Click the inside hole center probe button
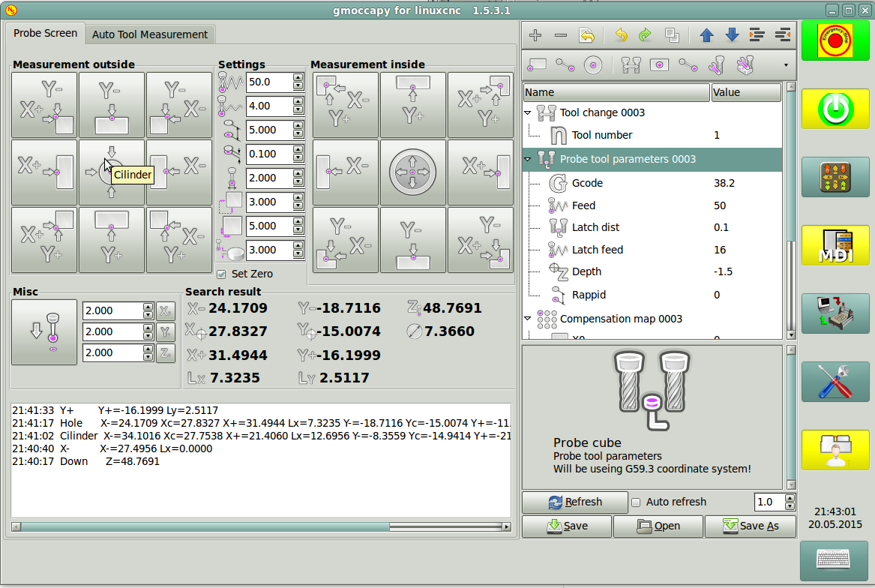 pyautogui.click(x=412, y=172)
